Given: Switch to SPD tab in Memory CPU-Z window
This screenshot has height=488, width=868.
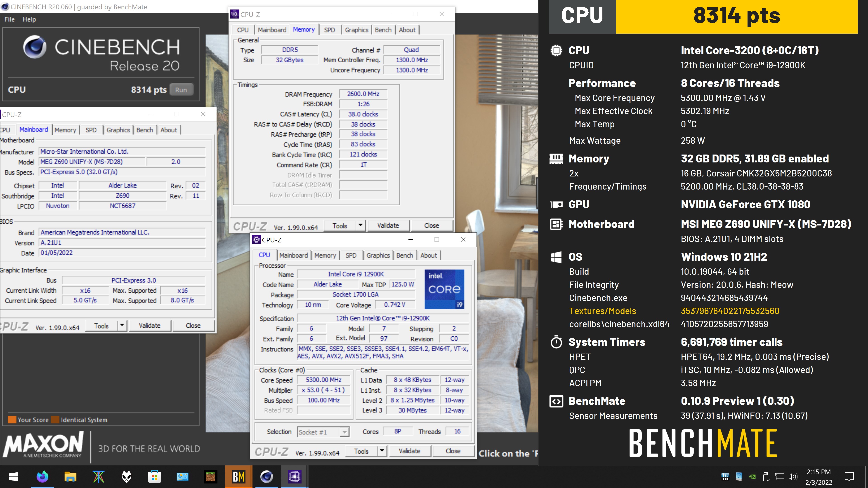Looking at the screenshot, I should click(x=329, y=30).
